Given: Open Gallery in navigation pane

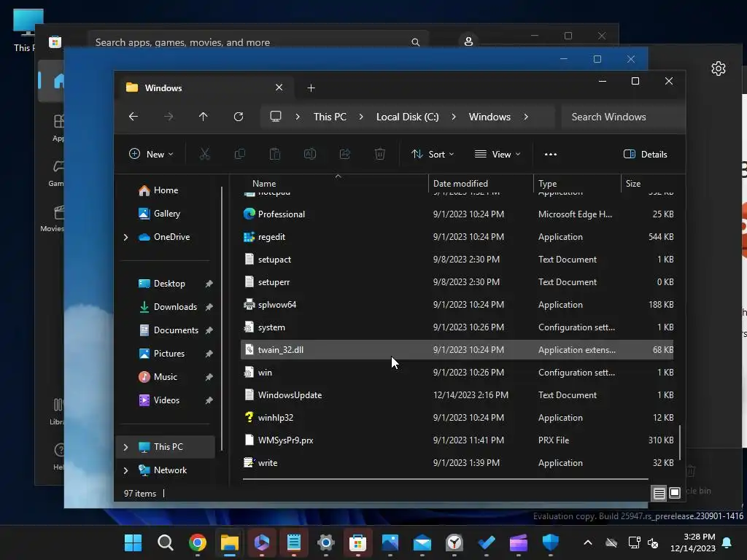Looking at the screenshot, I should pyautogui.click(x=166, y=214).
